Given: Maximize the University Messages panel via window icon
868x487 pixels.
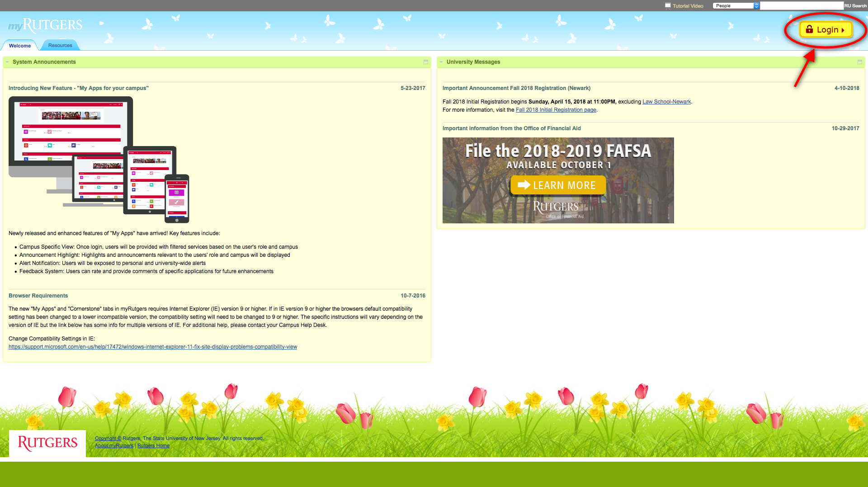Looking at the screenshot, I should point(859,62).
